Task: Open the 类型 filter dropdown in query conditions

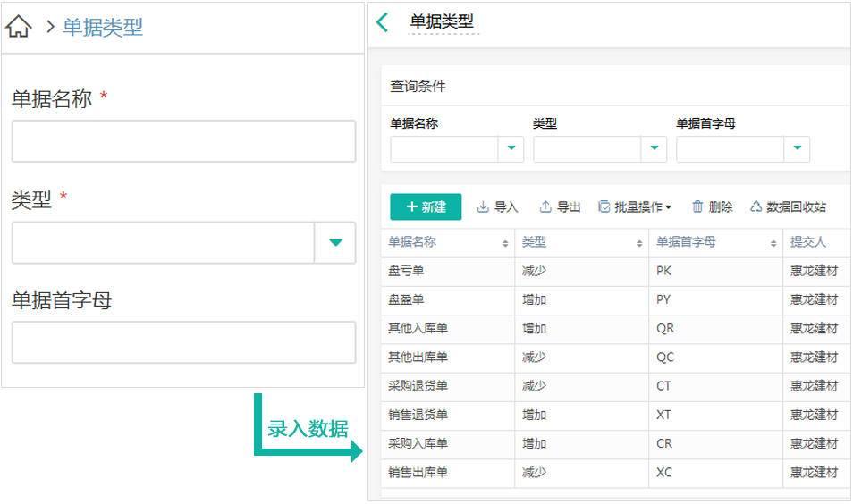Action: tap(654, 148)
